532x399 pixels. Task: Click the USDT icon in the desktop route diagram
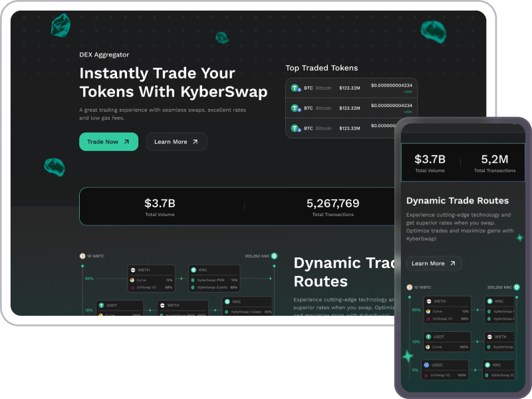click(102, 305)
